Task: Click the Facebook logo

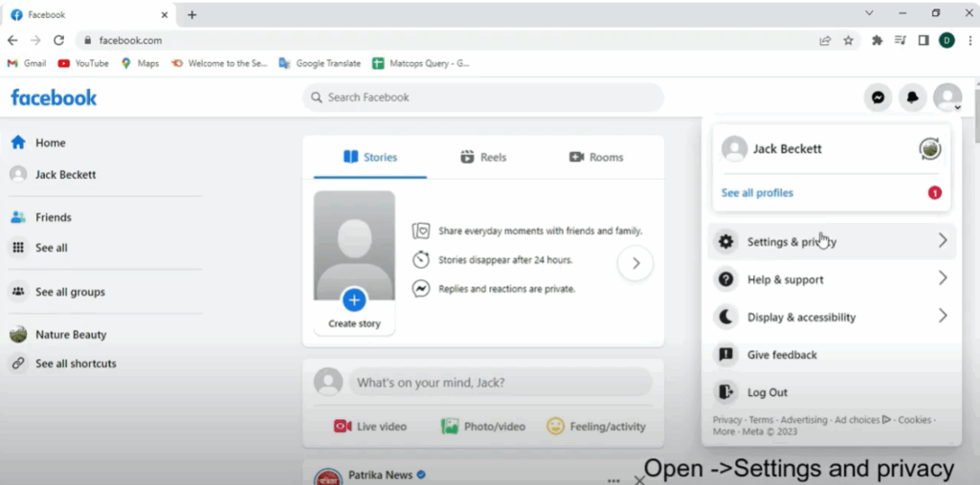Action: (x=54, y=98)
